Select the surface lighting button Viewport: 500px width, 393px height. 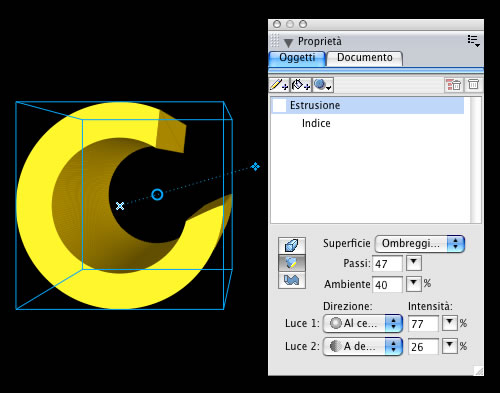pyautogui.click(x=292, y=263)
